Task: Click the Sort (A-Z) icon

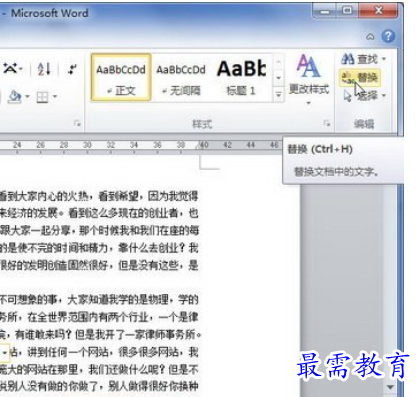Action: (x=44, y=70)
